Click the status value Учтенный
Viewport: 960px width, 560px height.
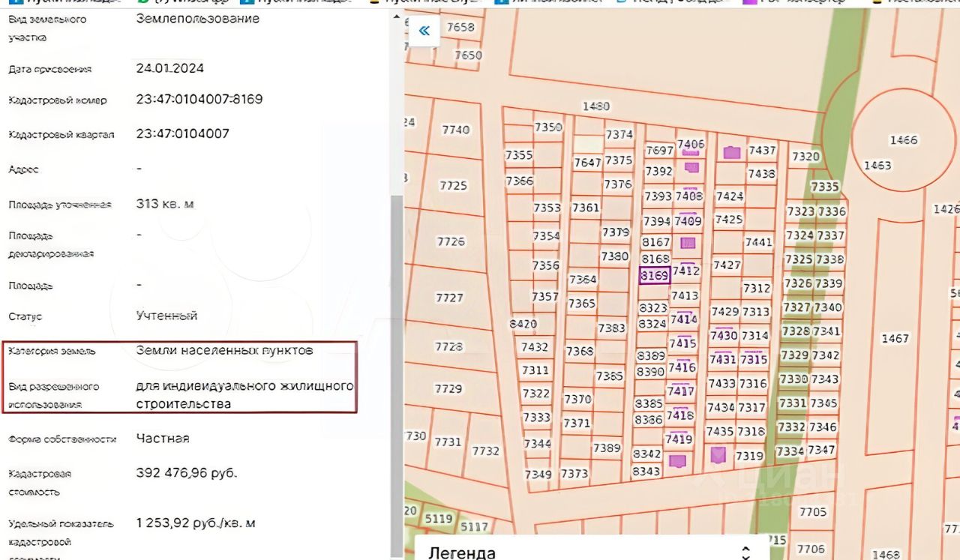[x=166, y=316]
